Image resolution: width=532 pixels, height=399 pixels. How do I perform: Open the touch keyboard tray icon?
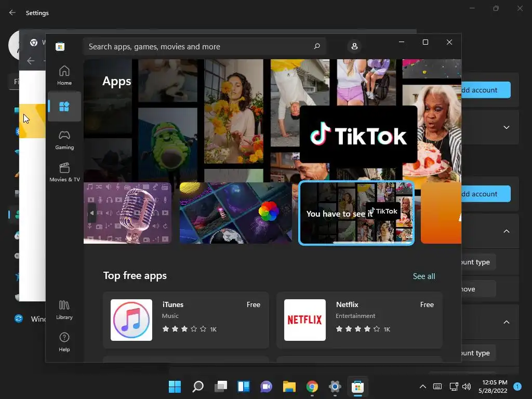(437, 387)
